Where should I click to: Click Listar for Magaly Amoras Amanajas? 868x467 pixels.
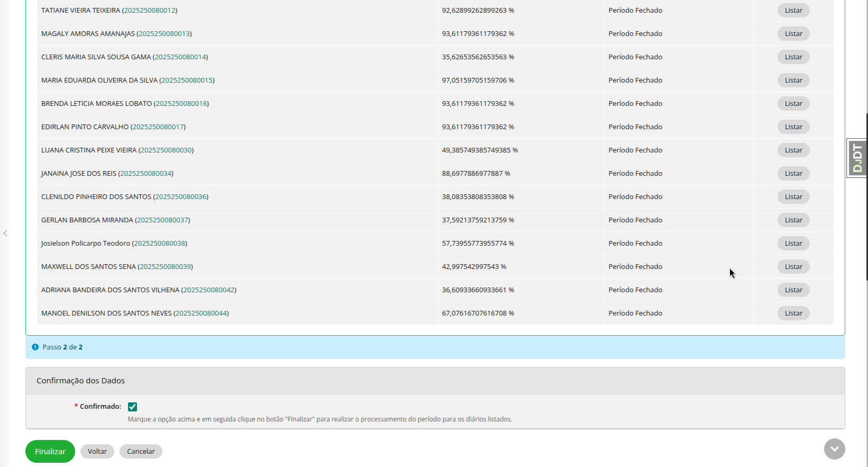(x=793, y=33)
